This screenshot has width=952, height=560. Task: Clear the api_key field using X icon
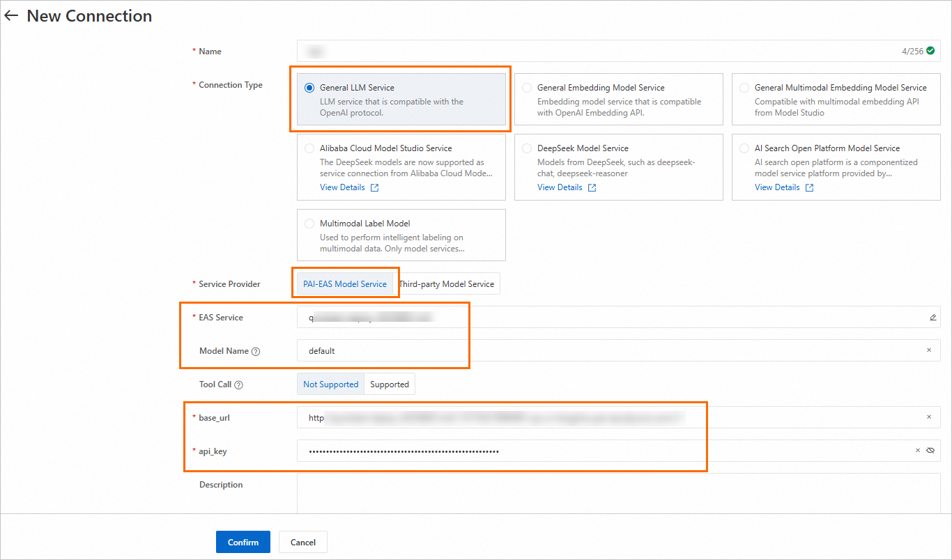point(918,451)
